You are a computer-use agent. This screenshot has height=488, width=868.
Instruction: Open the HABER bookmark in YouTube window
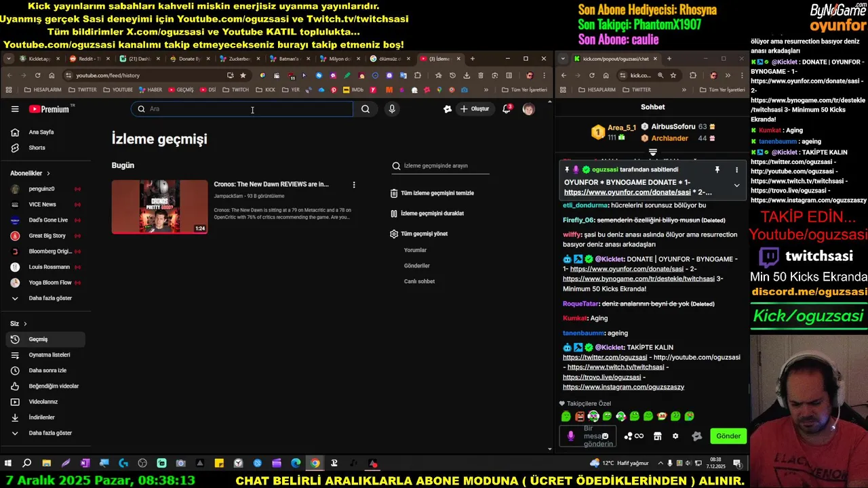(x=151, y=89)
